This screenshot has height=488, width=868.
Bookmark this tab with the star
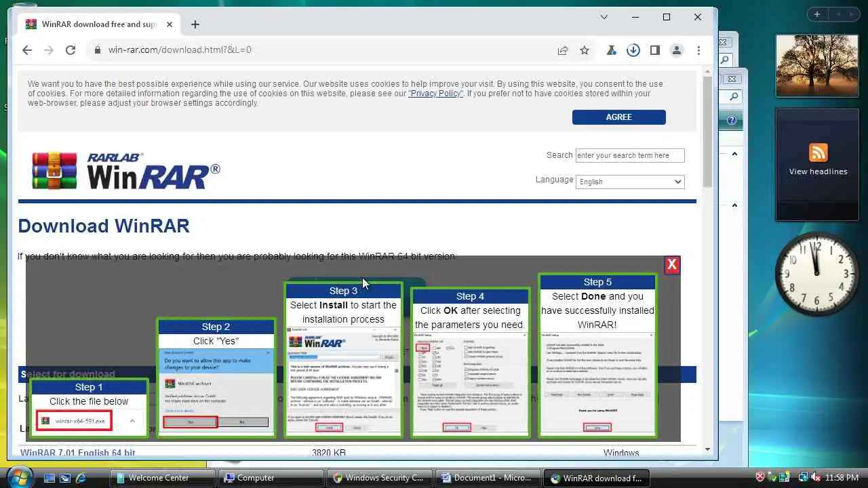[x=585, y=50]
